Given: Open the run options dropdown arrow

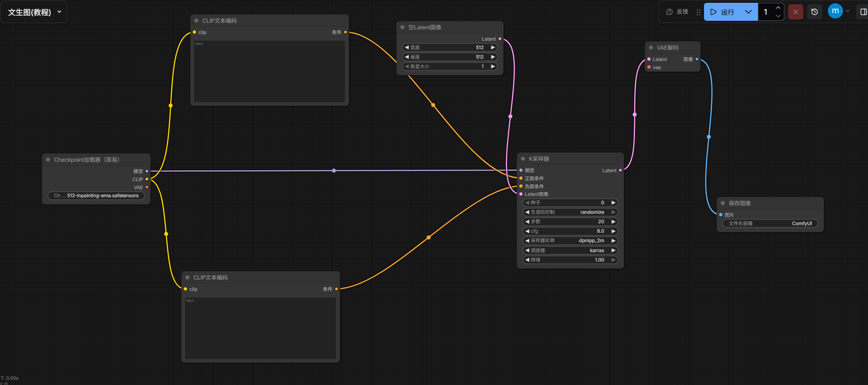Looking at the screenshot, I should (x=748, y=12).
